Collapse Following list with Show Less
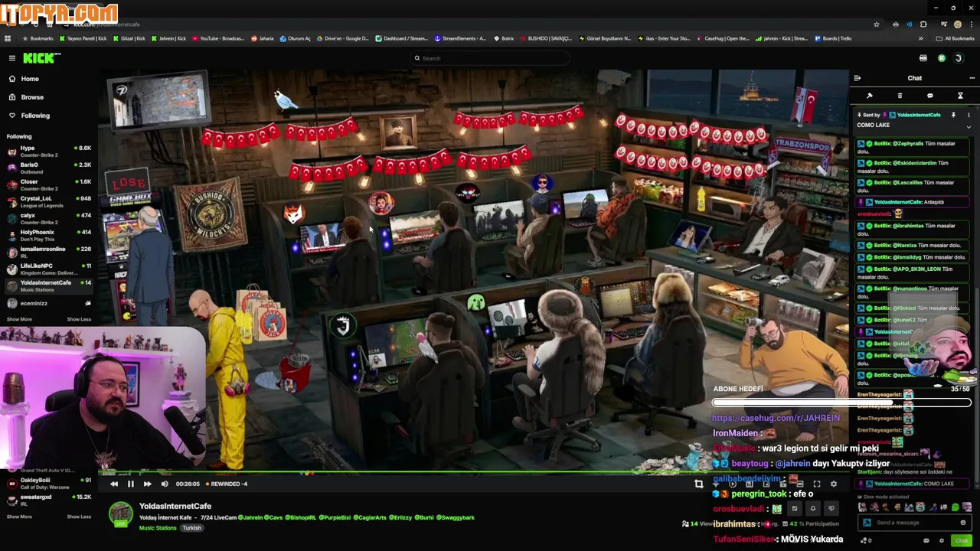Screen dimensions: 980x551 tap(79, 319)
